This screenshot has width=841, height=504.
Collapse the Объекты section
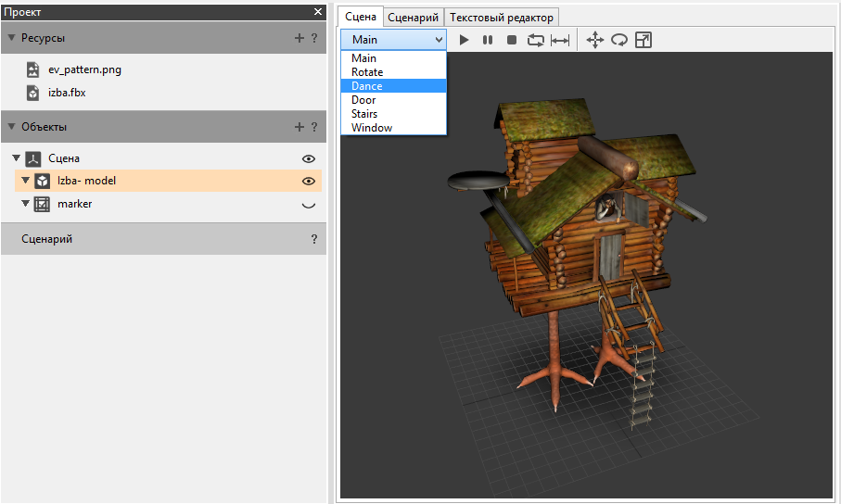11,127
